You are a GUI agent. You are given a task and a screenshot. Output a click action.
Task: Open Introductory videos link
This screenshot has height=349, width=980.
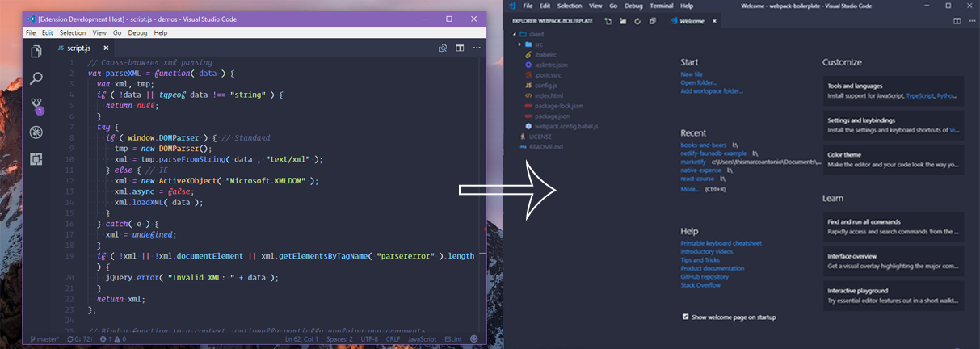coord(709,251)
